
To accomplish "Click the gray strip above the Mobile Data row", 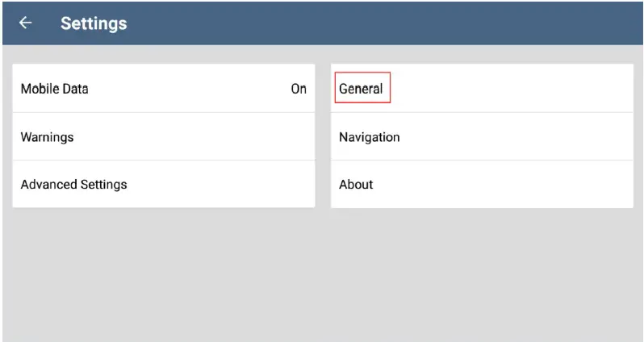I will tap(161, 55).
